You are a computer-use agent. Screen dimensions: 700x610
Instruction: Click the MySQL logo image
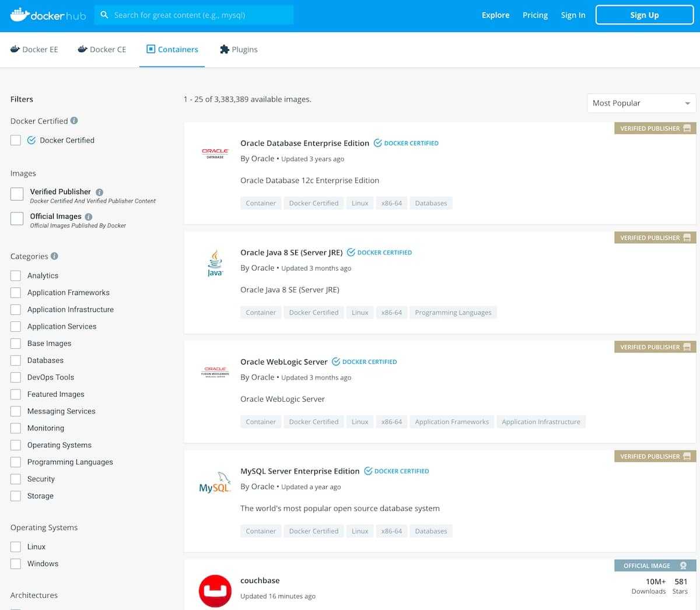pyautogui.click(x=215, y=483)
